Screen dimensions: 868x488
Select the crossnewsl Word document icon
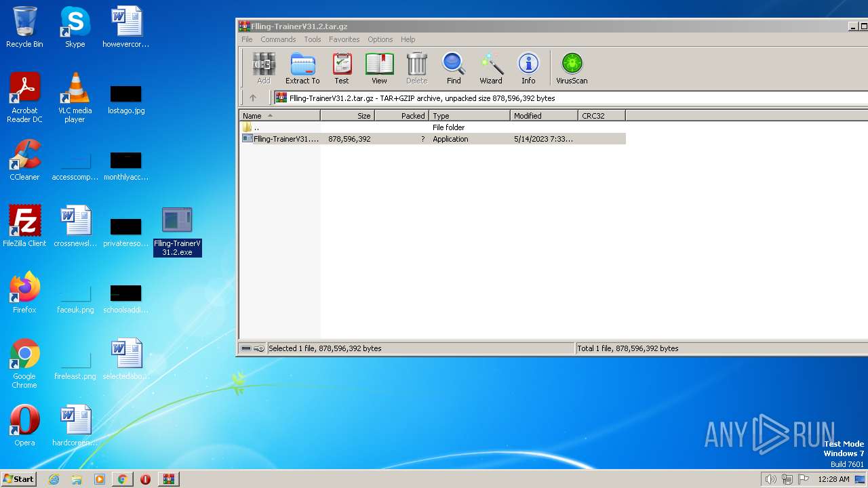click(75, 226)
